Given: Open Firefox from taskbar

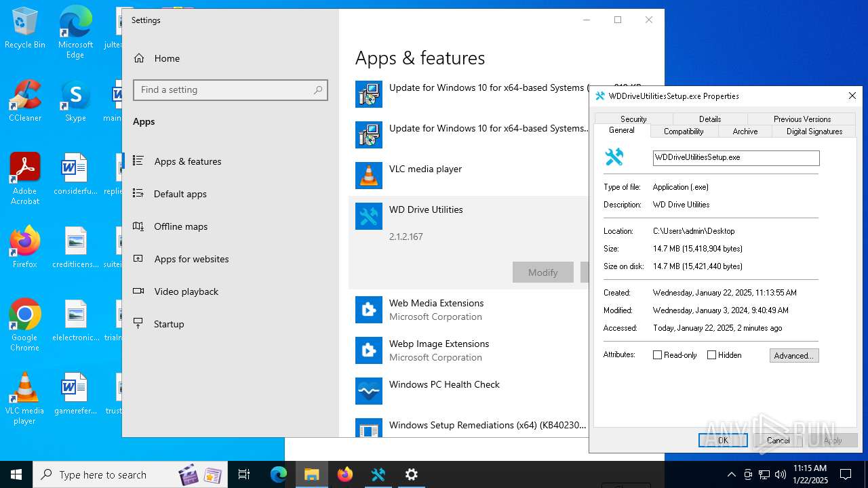Looking at the screenshot, I should 345,474.
